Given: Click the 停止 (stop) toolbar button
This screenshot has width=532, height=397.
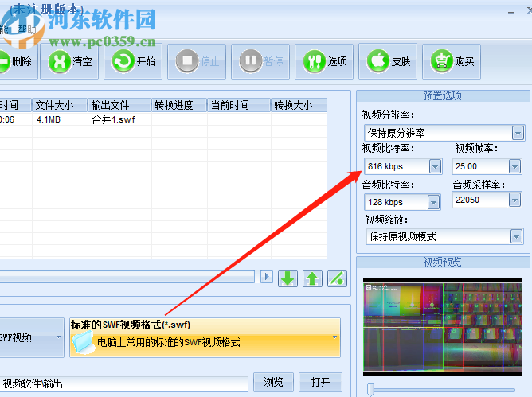Looking at the screenshot, I should pos(197,62).
